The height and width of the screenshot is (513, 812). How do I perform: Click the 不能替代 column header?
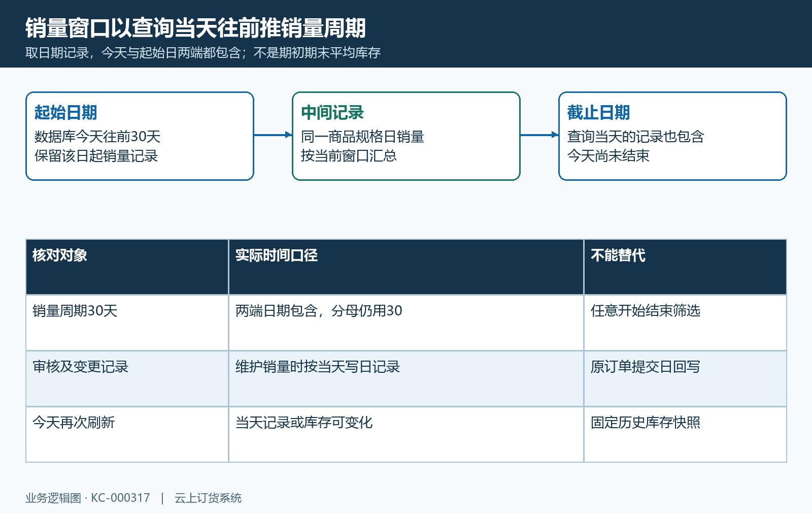point(685,267)
